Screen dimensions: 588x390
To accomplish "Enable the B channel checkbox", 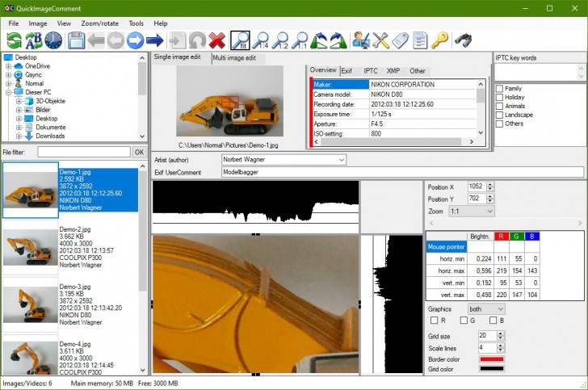I will tap(493, 321).
